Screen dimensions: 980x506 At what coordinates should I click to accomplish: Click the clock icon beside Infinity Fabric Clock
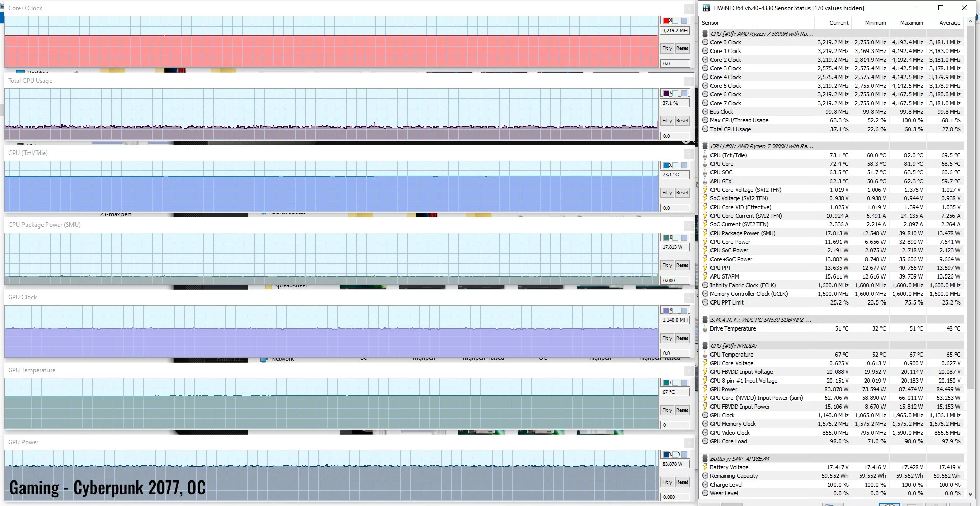coord(705,285)
